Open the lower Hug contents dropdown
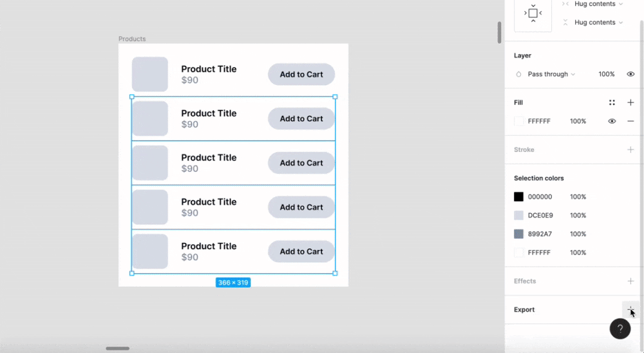 (598, 22)
